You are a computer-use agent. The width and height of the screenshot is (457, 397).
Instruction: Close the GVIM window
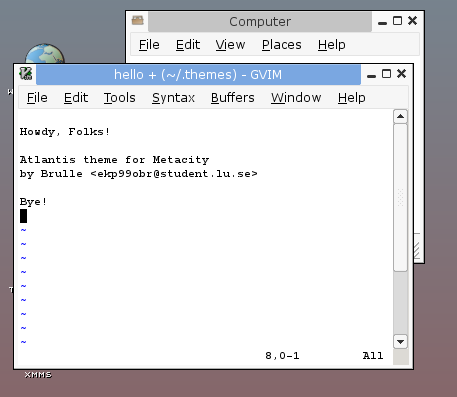pos(402,74)
